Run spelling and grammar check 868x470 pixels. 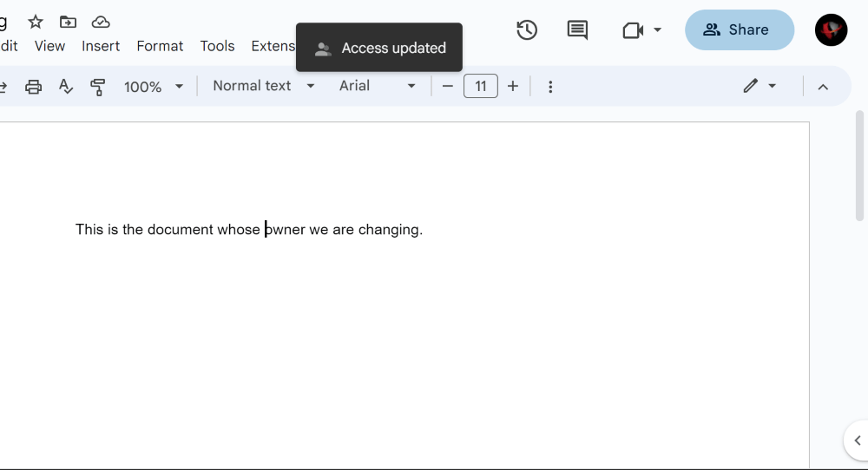(66, 87)
